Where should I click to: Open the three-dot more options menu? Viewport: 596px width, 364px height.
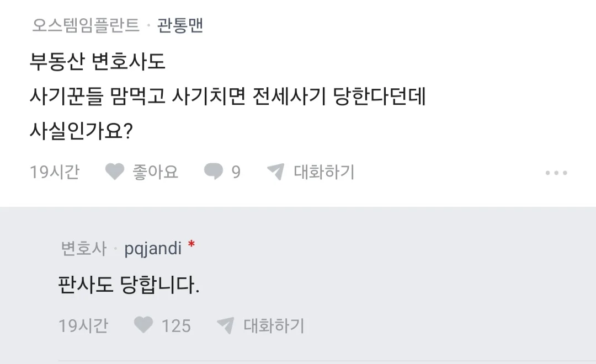[x=556, y=173]
